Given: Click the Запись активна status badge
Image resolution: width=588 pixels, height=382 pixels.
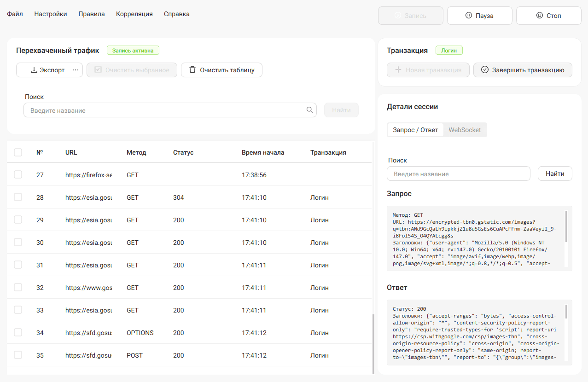Looking at the screenshot, I should [133, 51].
